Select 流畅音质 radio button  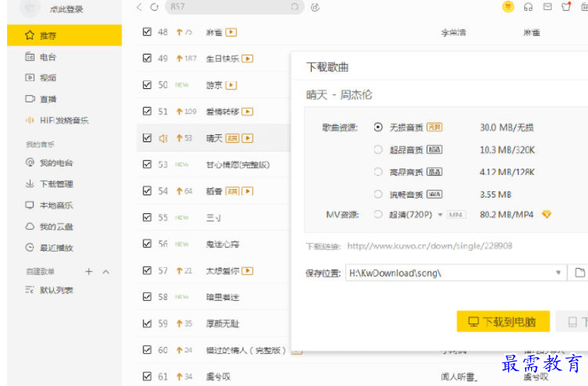coord(378,194)
